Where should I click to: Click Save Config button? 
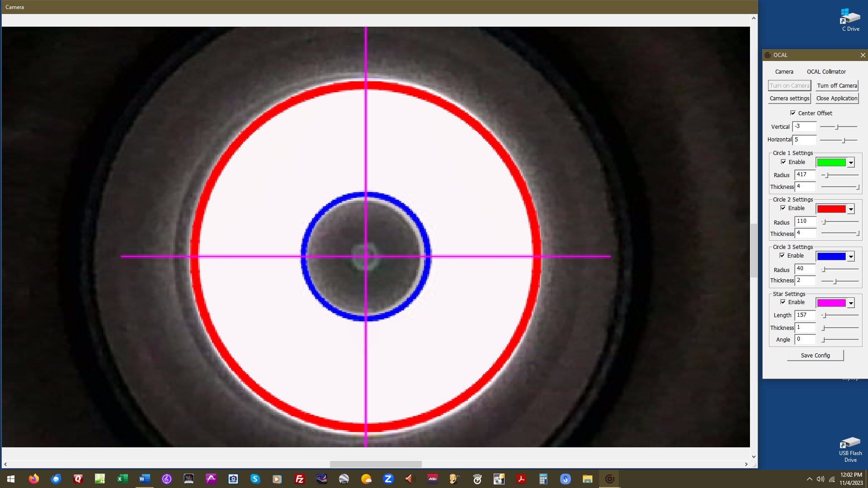click(815, 355)
